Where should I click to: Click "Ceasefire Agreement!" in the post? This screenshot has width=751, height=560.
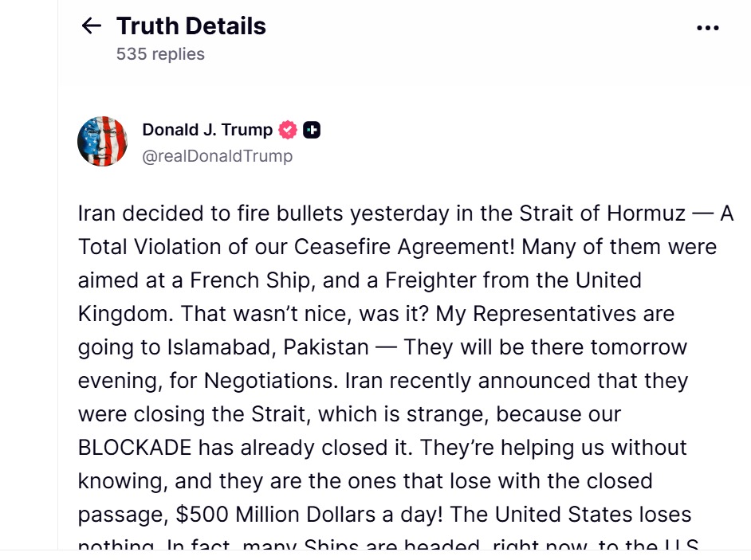pos(405,247)
